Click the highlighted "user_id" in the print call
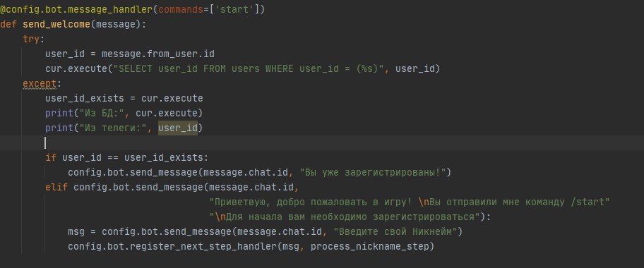Viewport: 644px width, 268px height. tap(178, 128)
